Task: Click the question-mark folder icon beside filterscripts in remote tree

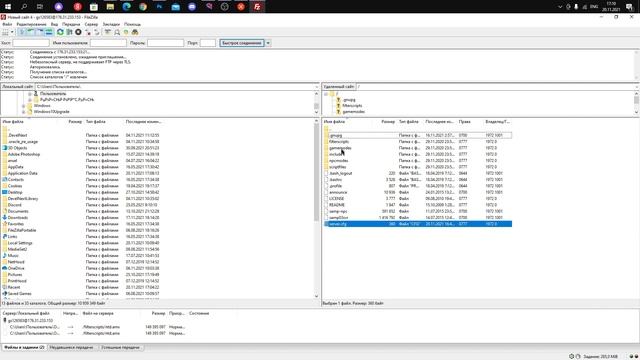Action: pyautogui.click(x=338, y=105)
